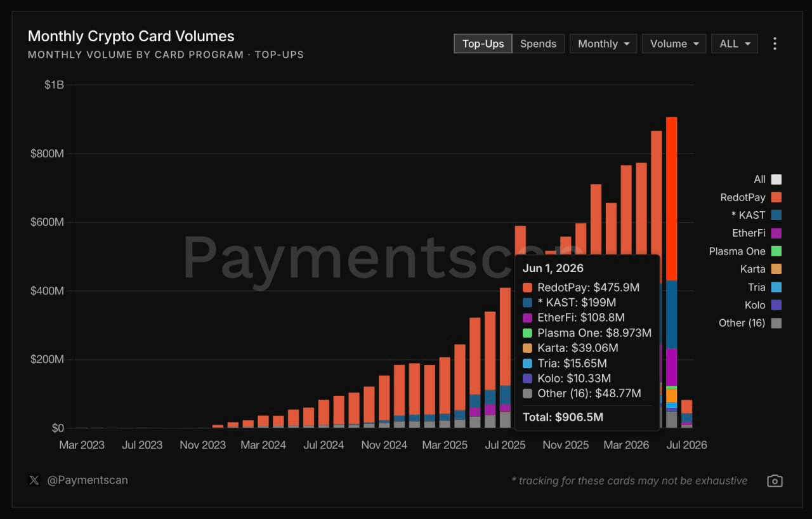Viewport: 812px width, 519px height.
Task: Click the All legend square
Action: [776, 180]
